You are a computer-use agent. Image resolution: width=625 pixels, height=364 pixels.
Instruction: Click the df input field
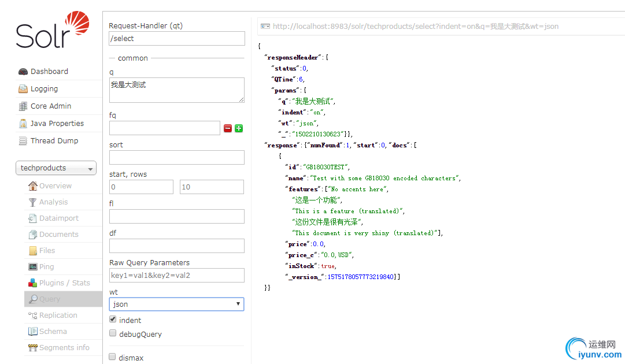176,246
